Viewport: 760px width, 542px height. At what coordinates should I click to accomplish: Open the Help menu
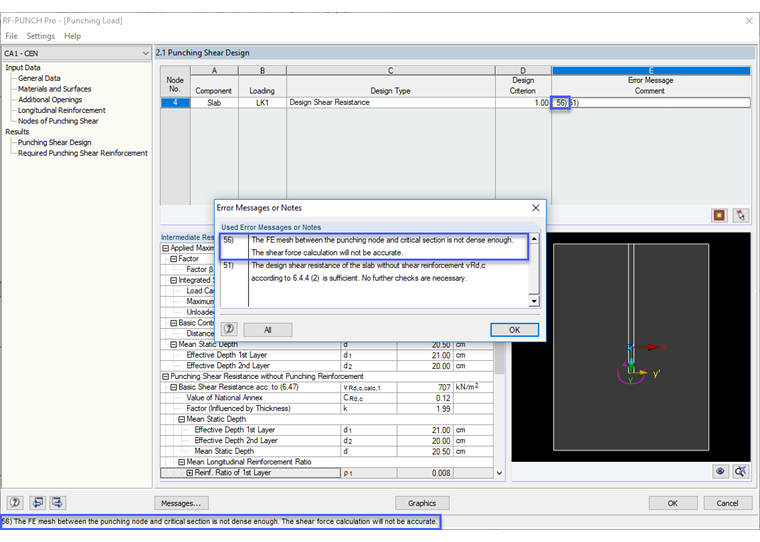[x=72, y=36]
